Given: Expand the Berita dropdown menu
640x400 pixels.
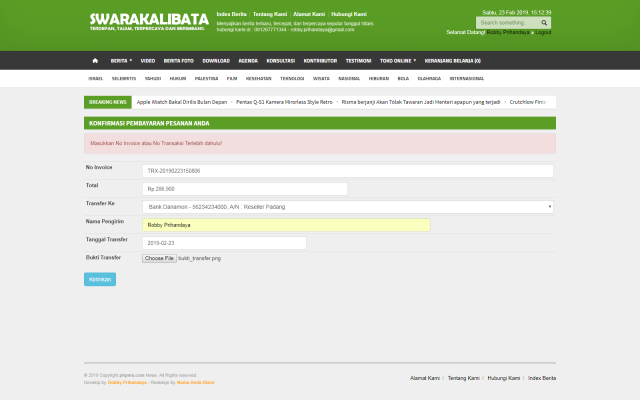Looking at the screenshot, I should tap(119, 60).
